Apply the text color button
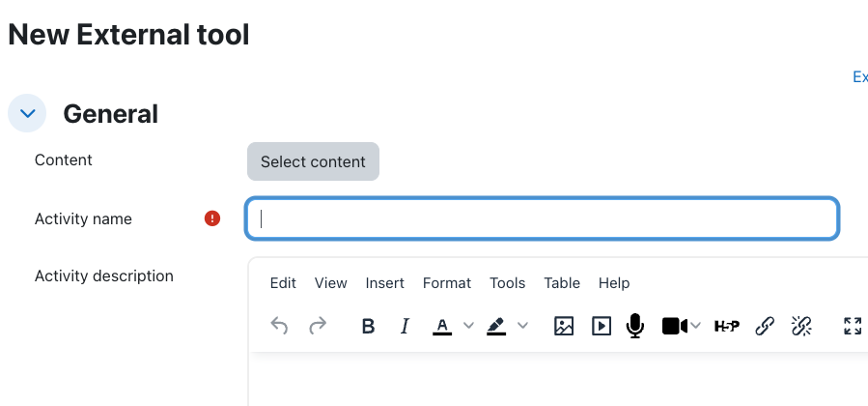This screenshot has height=406, width=868. pyautogui.click(x=442, y=326)
